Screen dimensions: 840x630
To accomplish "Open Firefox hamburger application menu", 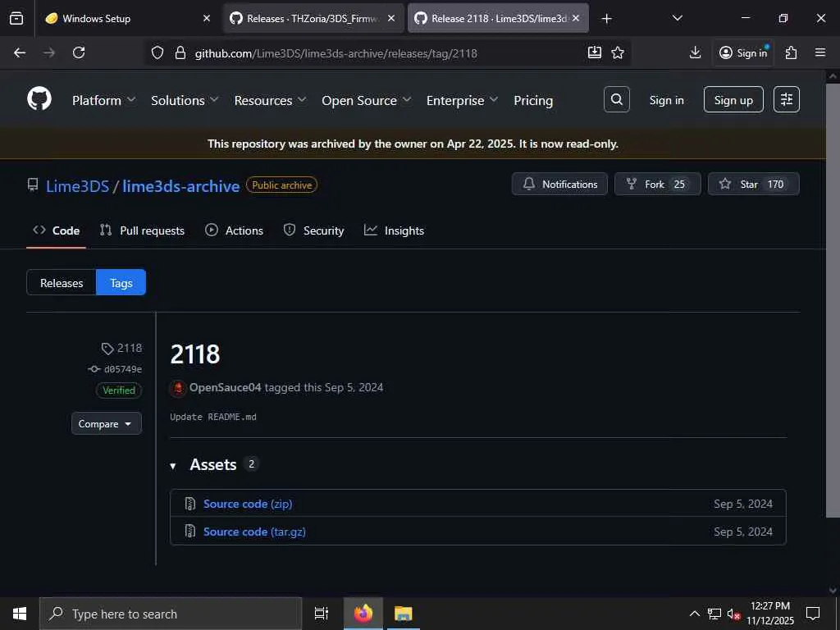I will [x=820, y=52].
